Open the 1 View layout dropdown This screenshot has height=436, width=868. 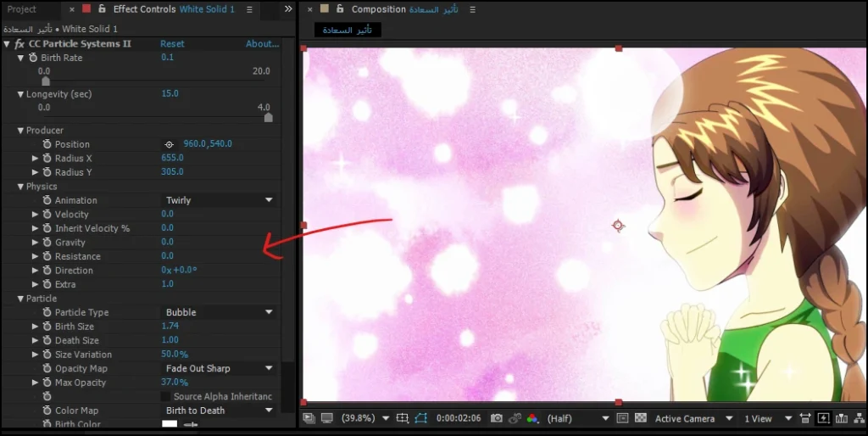coord(768,418)
